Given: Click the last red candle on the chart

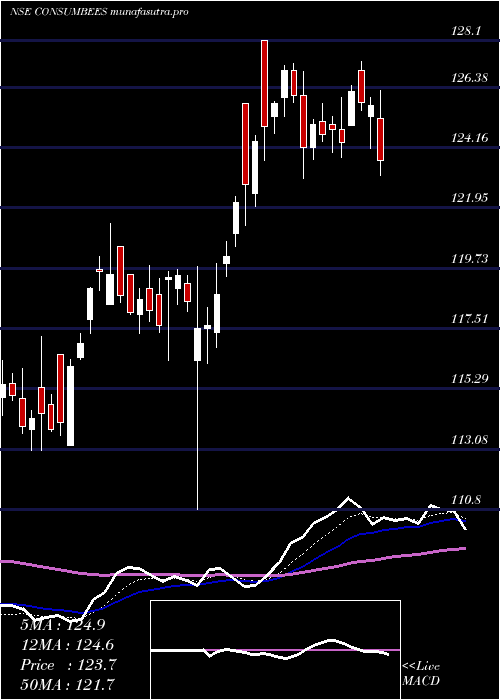Looking at the screenshot, I should coord(380,139).
